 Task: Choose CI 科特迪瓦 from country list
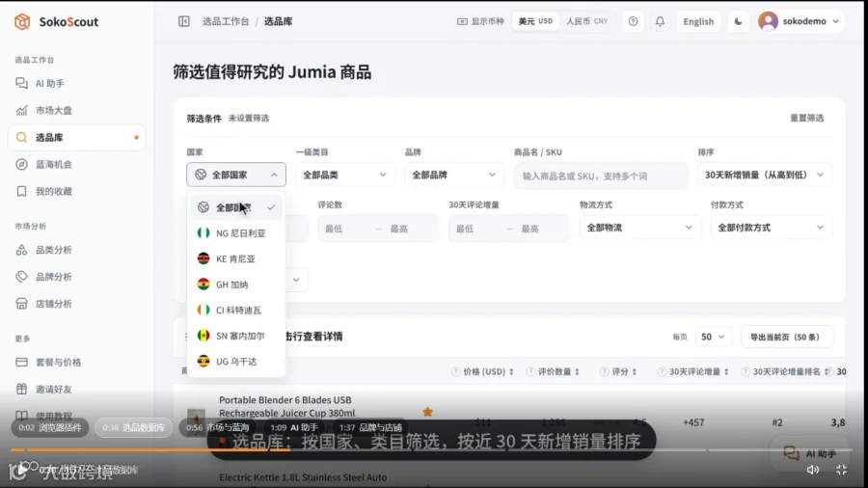[x=236, y=310]
